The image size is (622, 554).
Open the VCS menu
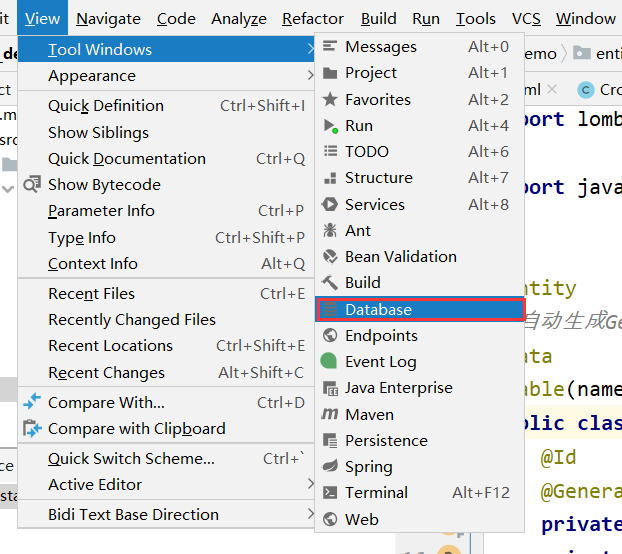tap(526, 19)
